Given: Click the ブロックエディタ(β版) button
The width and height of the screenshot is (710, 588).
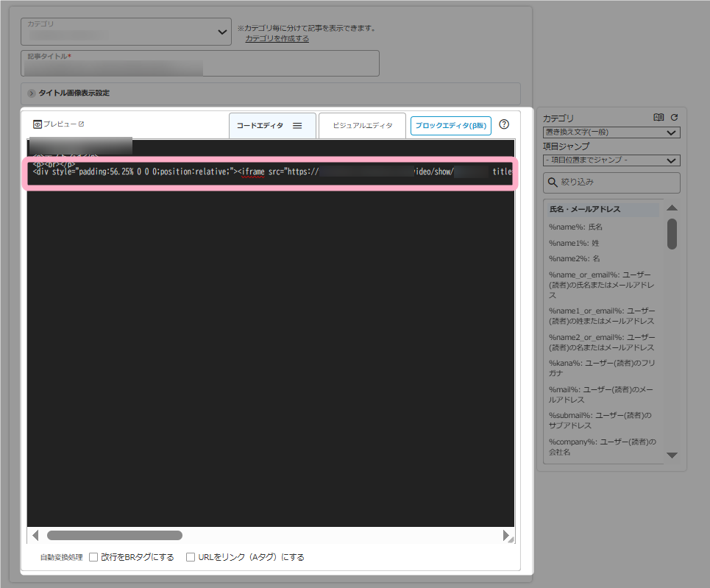Looking at the screenshot, I should click(x=450, y=126).
